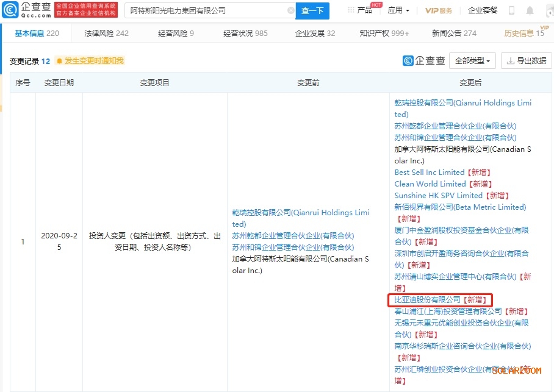The width and height of the screenshot is (554, 392).
Task: Click the date cell 2020-09-25
Action: [x=59, y=241]
